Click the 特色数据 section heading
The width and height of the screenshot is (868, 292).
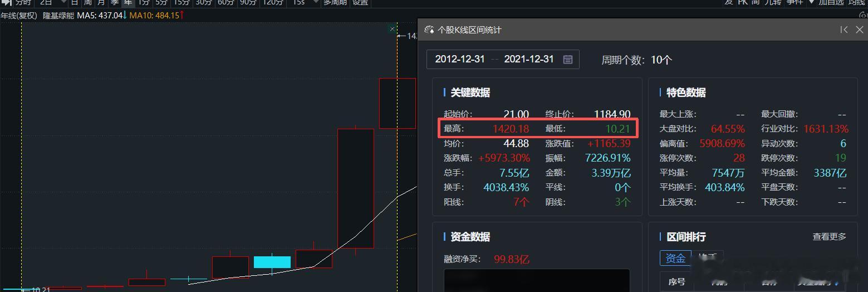click(x=686, y=93)
